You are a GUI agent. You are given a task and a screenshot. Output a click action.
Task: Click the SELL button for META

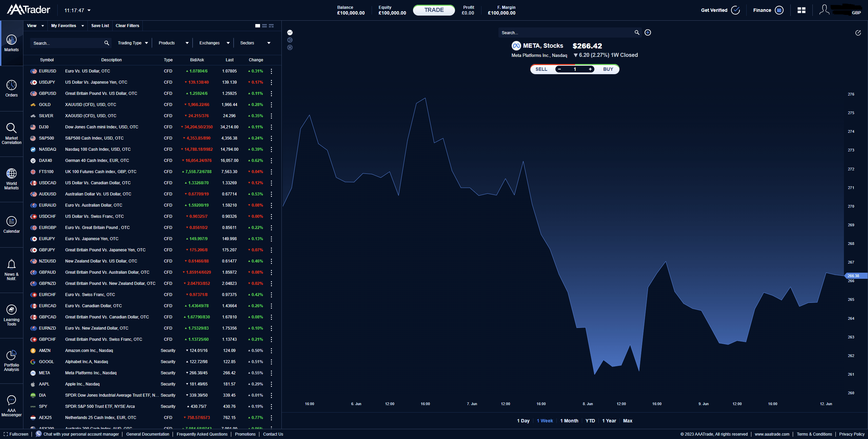[x=541, y=69]
